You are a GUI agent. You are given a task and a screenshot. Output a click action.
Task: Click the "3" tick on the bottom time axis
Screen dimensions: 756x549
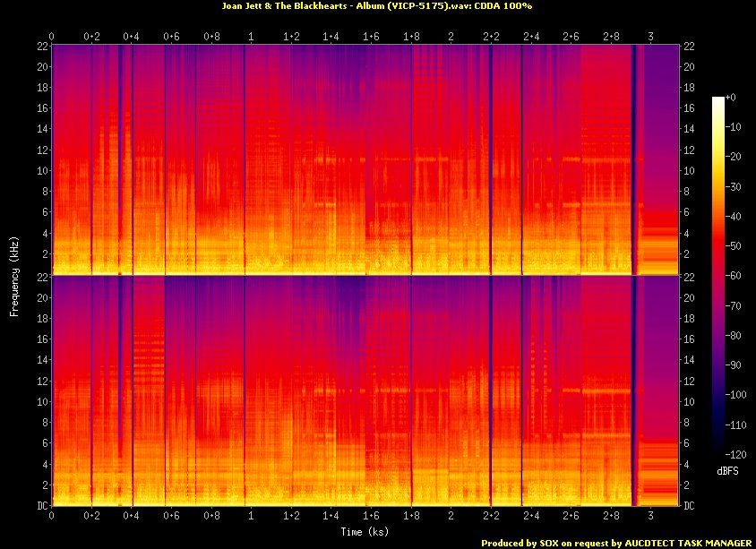(x=650, y=517)
